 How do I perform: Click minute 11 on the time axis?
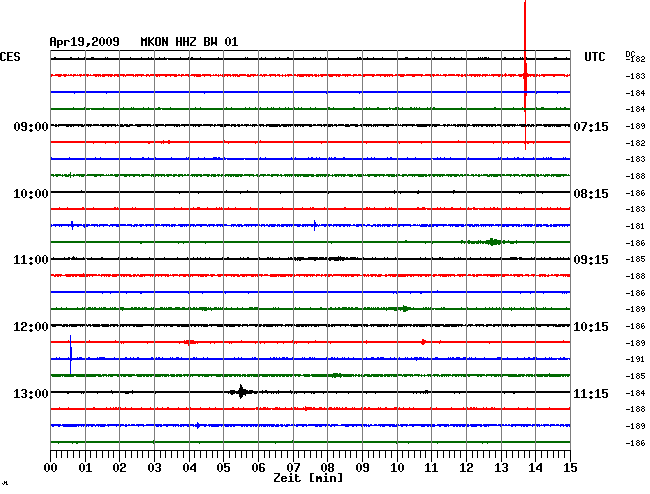pos(432,468)
